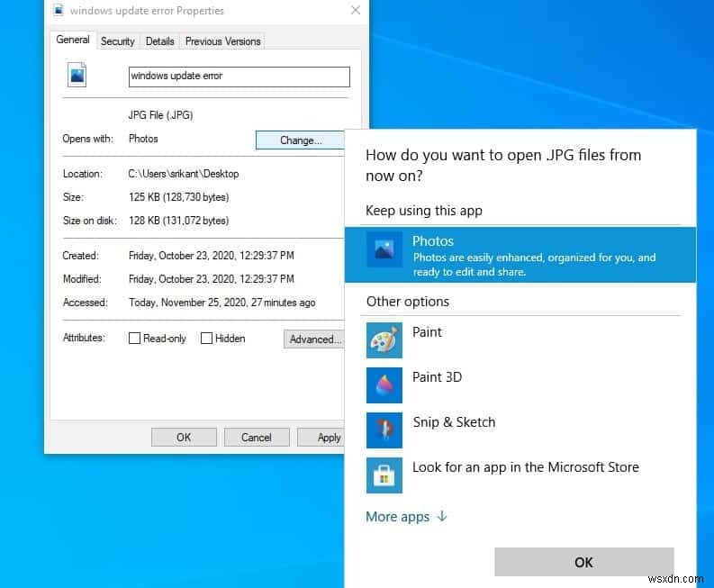
Task: Click the size value '125 KB (128,730 bytes)'
Action: pyautogui.click(x=178, y=197)
